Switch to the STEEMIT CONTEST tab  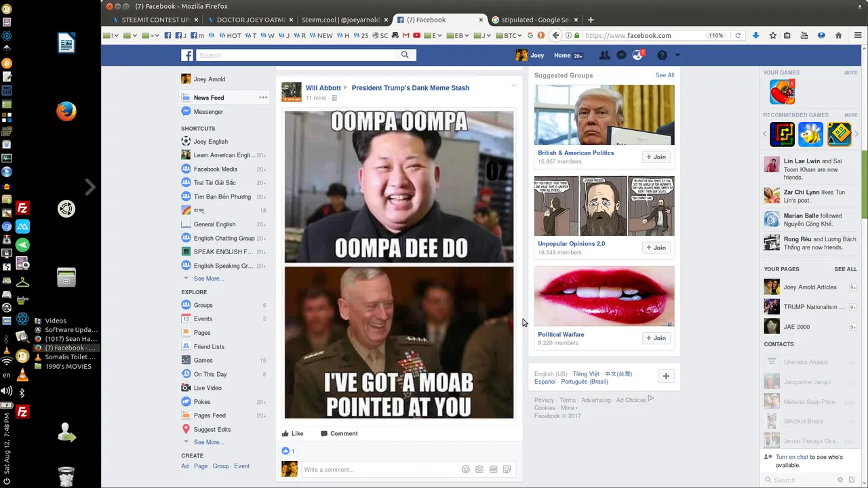155,20
